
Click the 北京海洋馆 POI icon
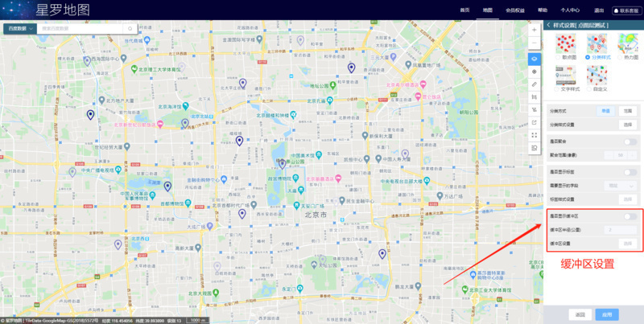[x=185, y=106]
